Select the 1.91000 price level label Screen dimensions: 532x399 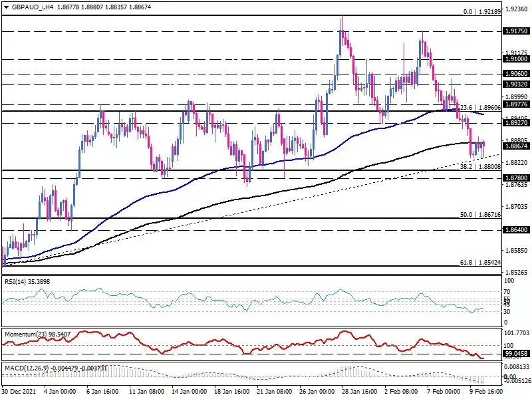tap(516, 59)
